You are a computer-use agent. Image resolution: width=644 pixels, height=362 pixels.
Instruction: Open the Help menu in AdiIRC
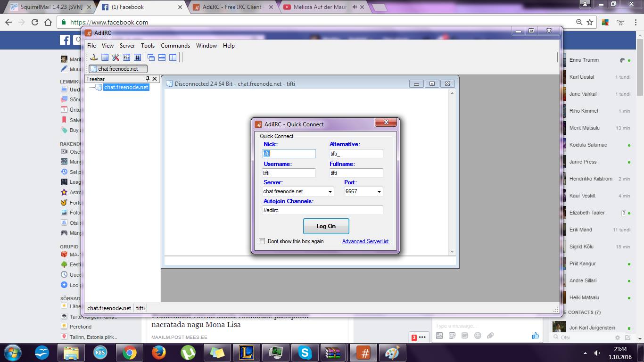229,46
